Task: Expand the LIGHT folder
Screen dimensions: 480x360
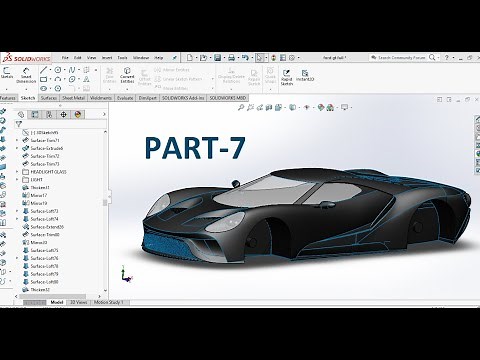Action: (x=17, y=180)
